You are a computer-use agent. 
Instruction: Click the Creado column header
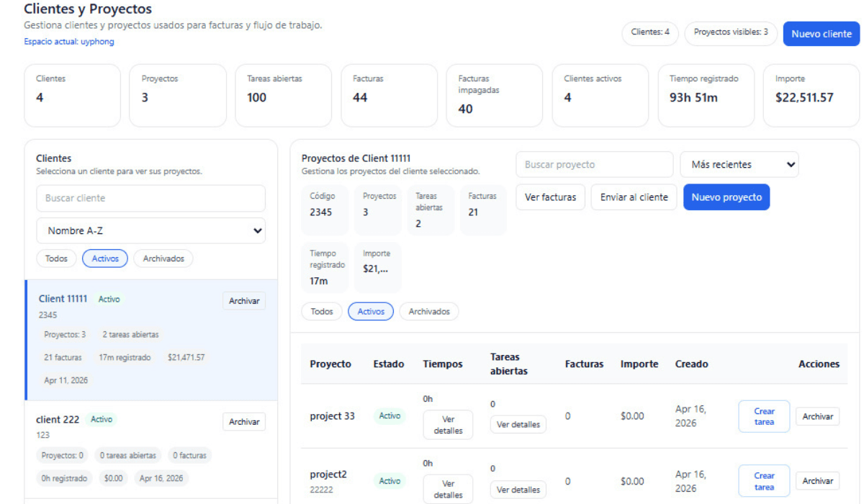692,364
